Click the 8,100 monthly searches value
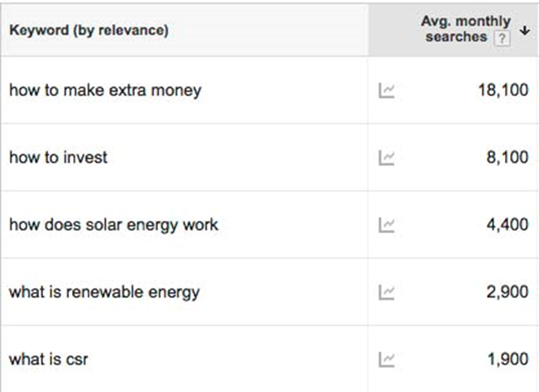Screen dimensions: 539x392 tap(508, 158)
